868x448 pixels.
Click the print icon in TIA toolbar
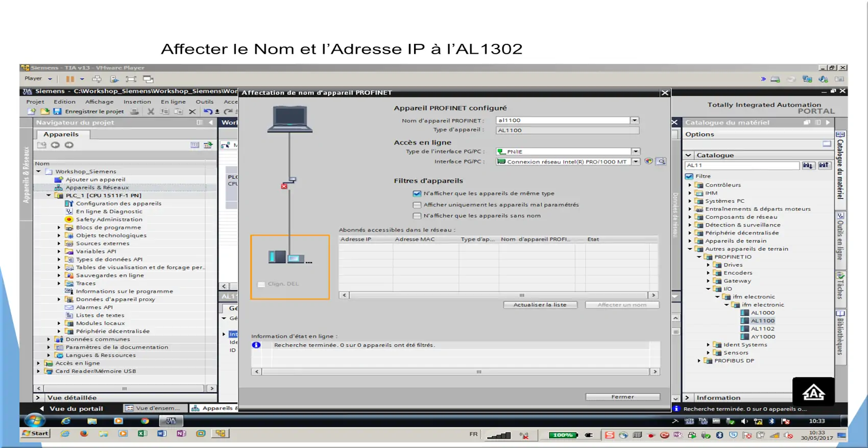tap(134, 111)
